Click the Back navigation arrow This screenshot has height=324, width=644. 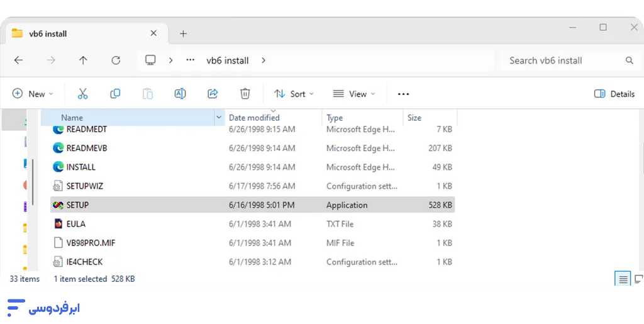pyautogui.click(x=18, y=60)
